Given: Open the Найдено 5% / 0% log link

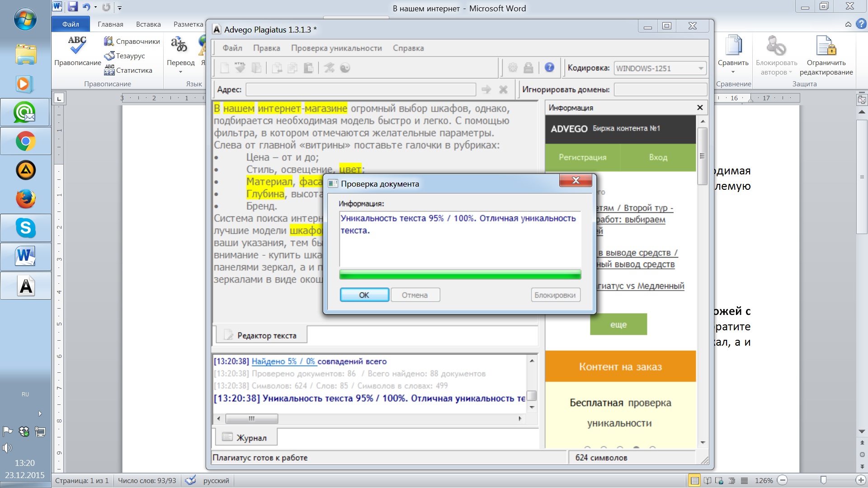Looking at the screenshot, I should point(283,361).
